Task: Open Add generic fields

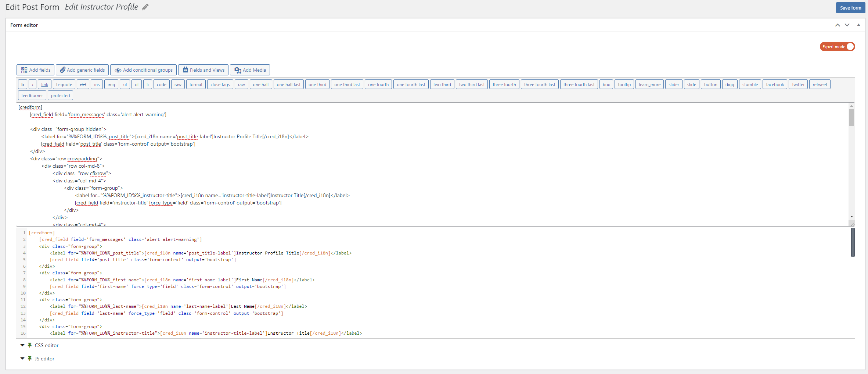Action: [x=82, y=70]
